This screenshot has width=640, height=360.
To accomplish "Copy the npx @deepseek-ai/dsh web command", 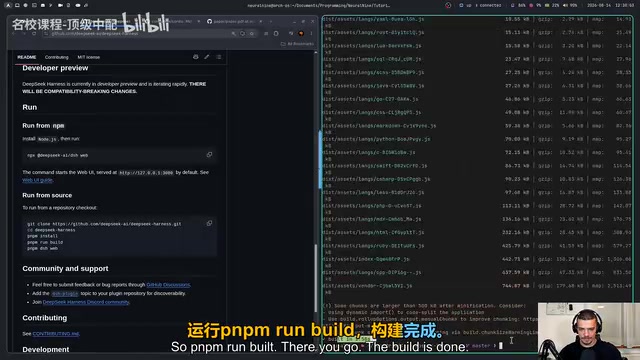I will (x=209, y=155).
